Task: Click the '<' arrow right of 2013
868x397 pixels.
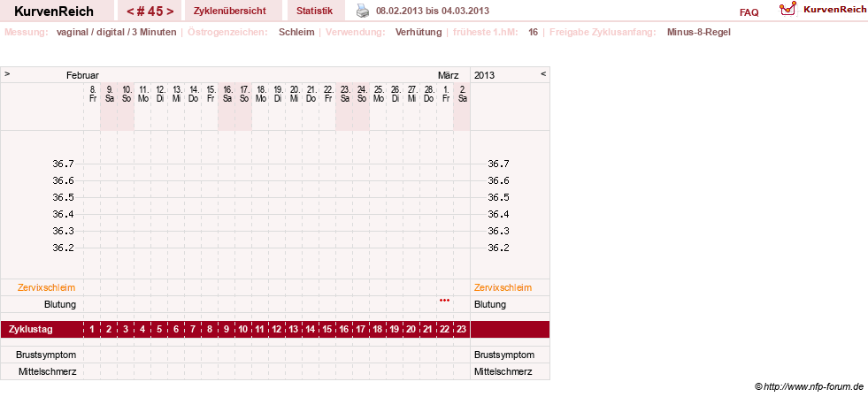Action: (543, 73)
